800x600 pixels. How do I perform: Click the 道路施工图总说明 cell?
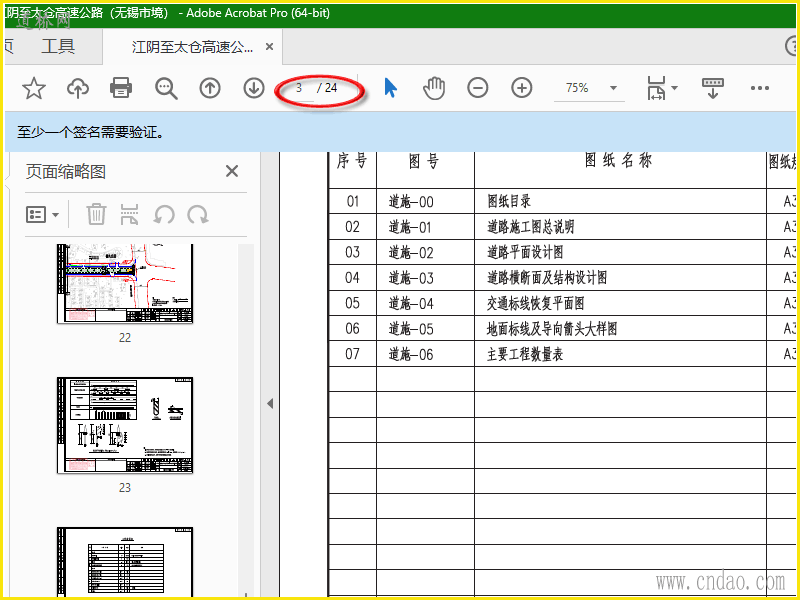pyautogui.click(x=620, y=227)
